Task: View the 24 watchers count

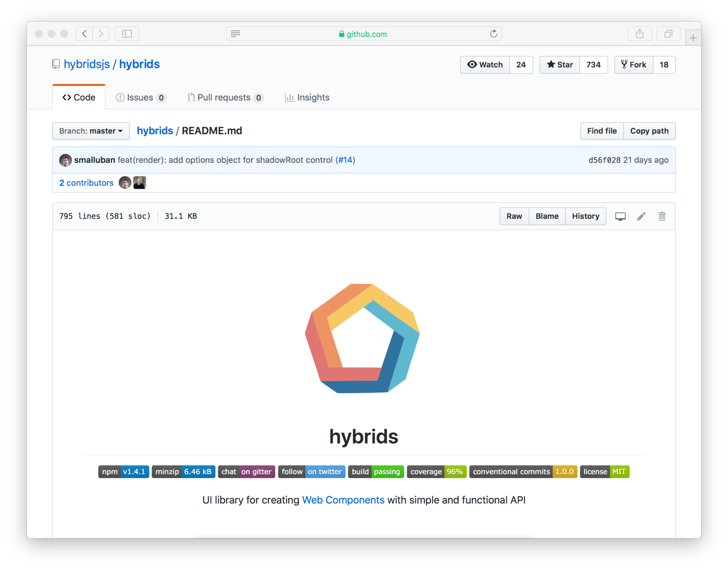Action: (x=521, y=65)
